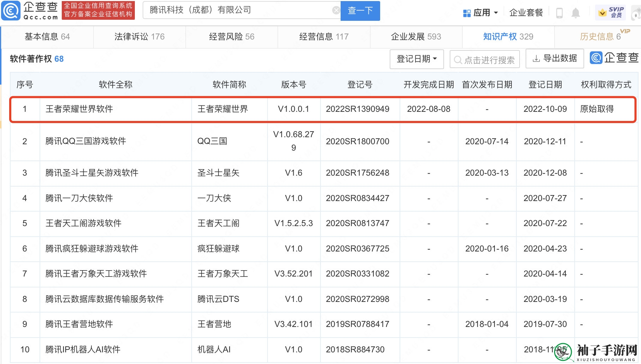Click the 软件著作权 68 section title

tap(37, 59)
